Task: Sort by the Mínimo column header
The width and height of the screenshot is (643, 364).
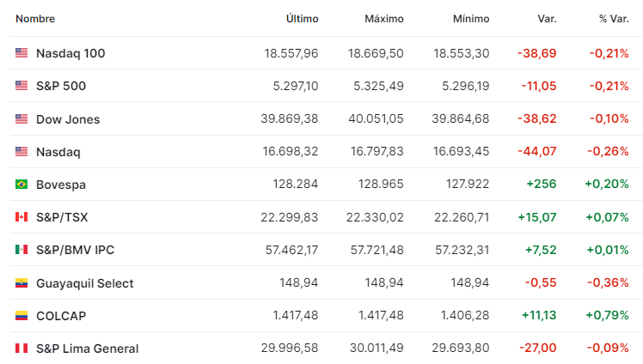Action: (471, 19)
